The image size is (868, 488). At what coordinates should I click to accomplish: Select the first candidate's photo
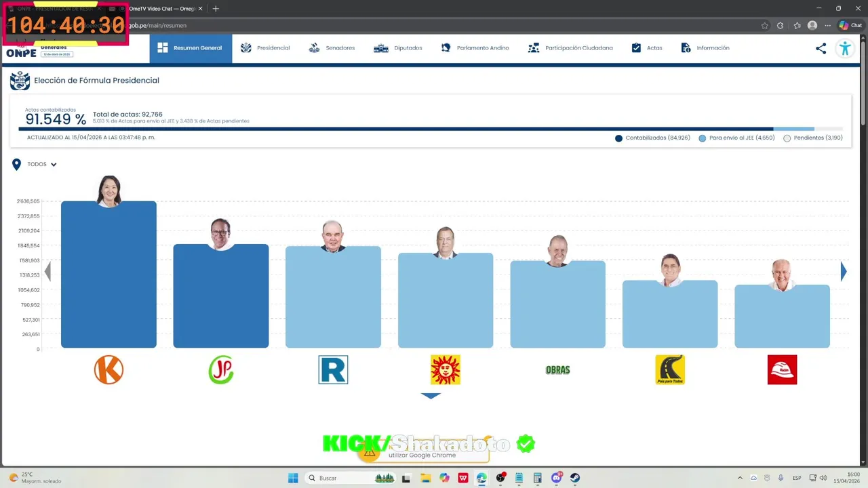[109, 191]
